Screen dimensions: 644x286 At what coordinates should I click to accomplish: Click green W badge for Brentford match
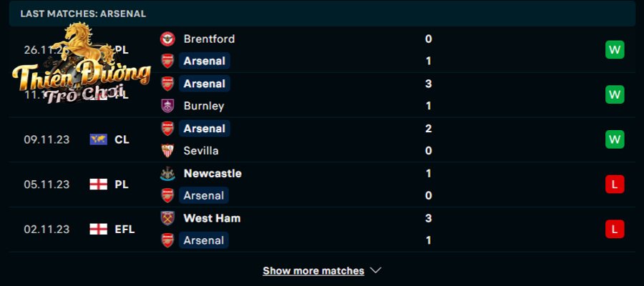tap(615, 50)
